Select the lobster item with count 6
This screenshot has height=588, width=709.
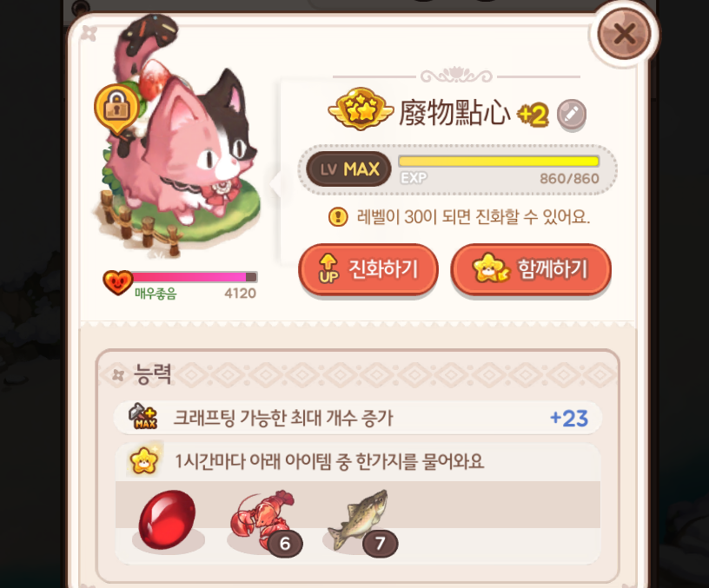point(263,522)
